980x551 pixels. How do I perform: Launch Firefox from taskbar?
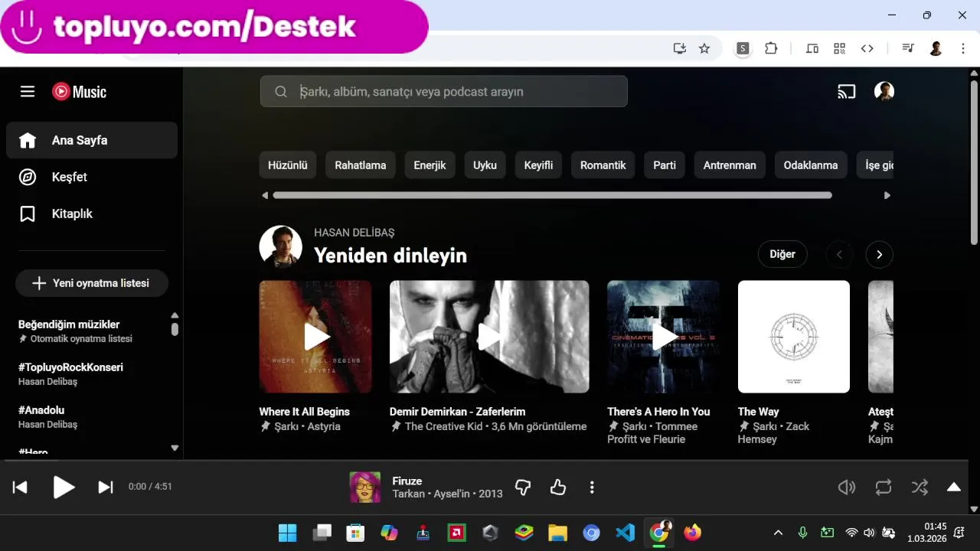pos(692,533)
